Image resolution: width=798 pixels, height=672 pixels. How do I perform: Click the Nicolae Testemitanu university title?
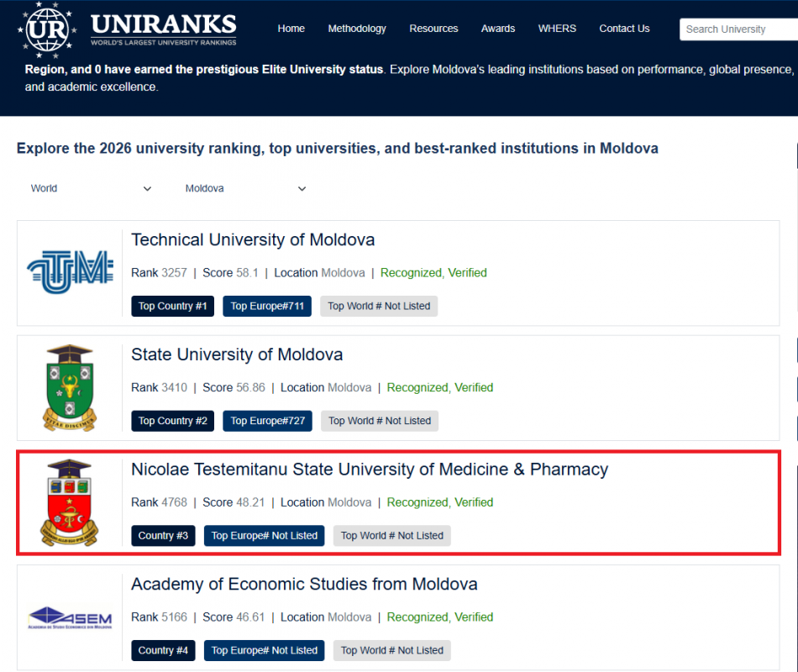[370, 470]
